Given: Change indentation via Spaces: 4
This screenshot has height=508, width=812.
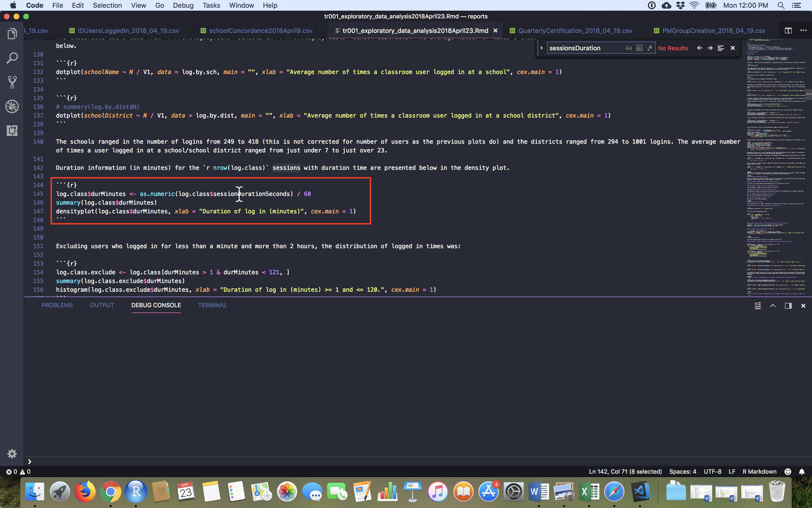Looking at the screenshot, I should pyautogui.click(x=682, y=471).
